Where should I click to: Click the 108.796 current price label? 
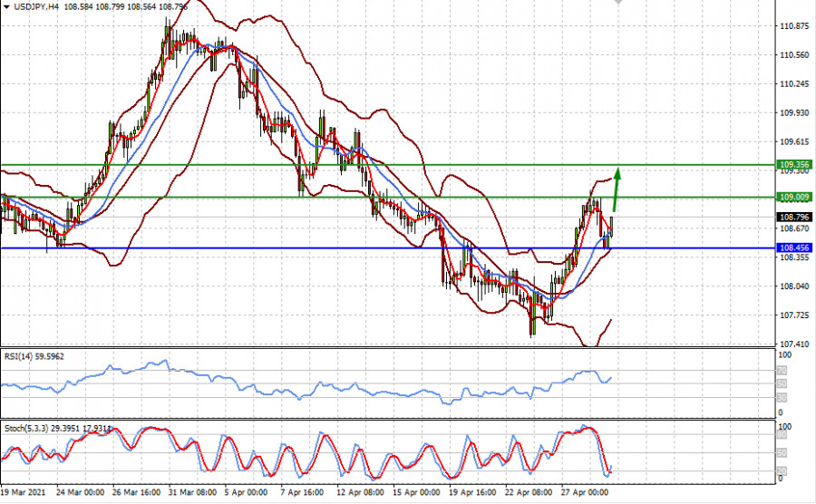[x=794, y=218]
